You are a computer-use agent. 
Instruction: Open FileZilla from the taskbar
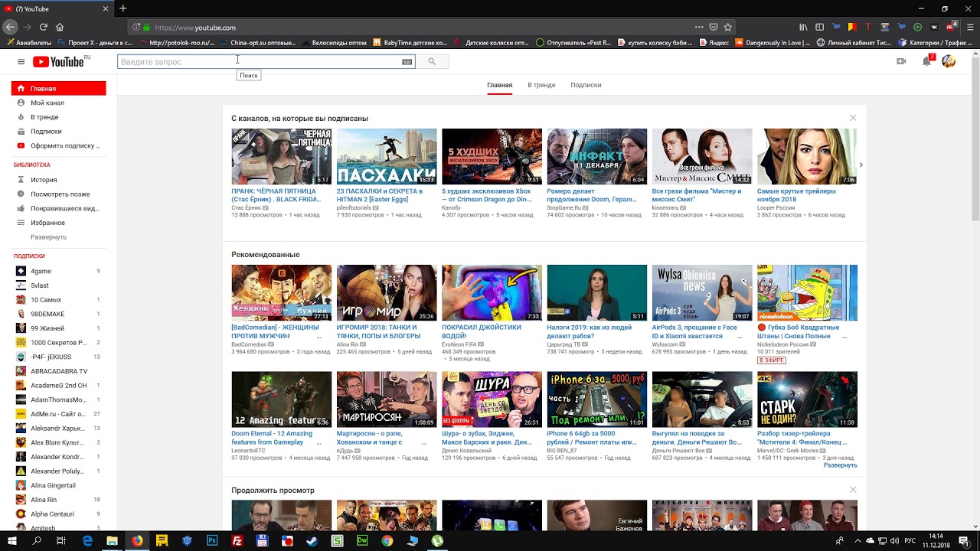237,540
